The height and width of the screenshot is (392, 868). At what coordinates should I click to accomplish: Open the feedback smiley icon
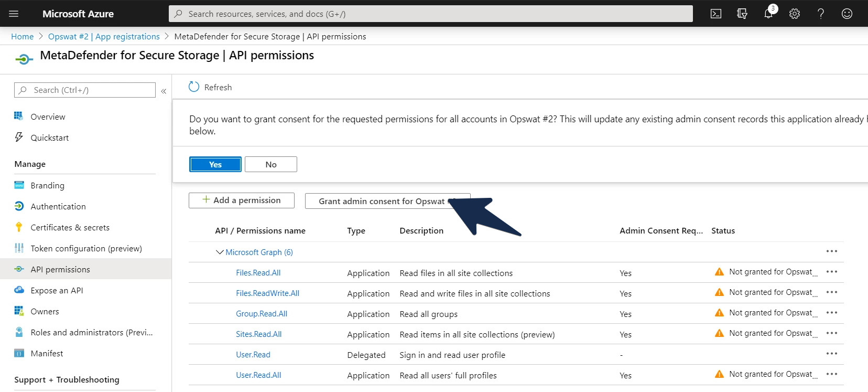point(847,14)
